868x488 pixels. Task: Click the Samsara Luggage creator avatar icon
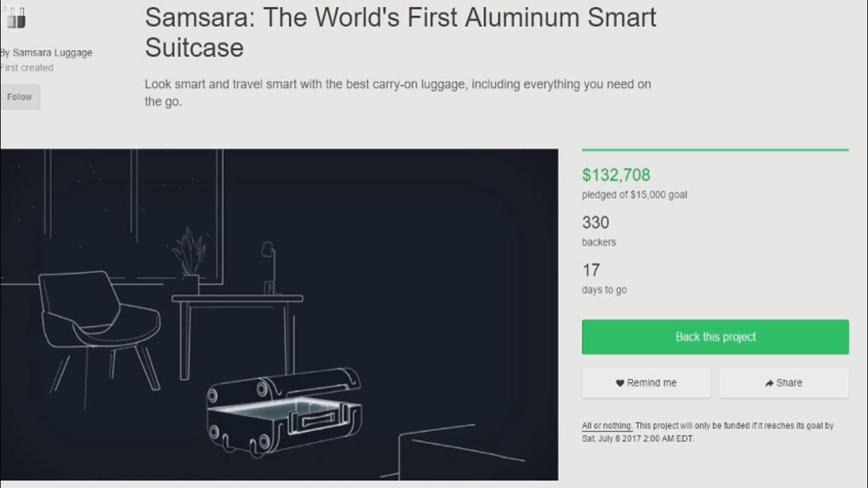16,18
